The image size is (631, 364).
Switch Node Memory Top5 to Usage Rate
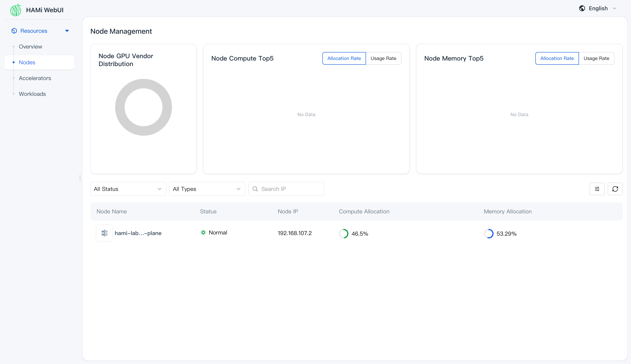click(x=596, y=58)
